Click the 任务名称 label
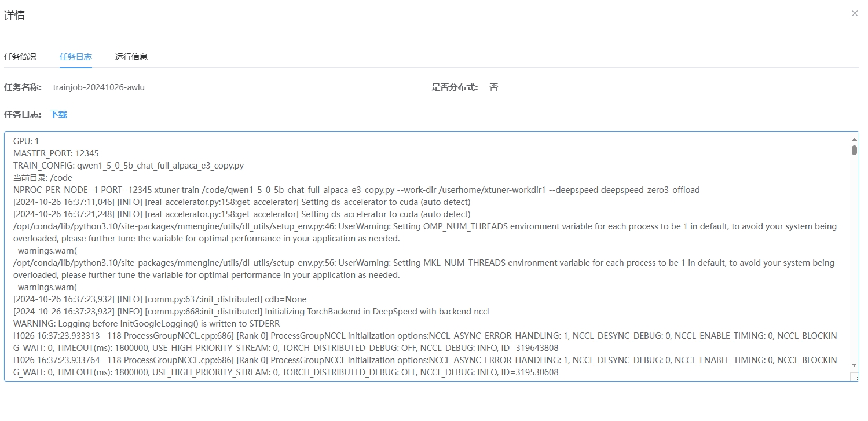Screen dimensions: 868x421 click(23, 87)
